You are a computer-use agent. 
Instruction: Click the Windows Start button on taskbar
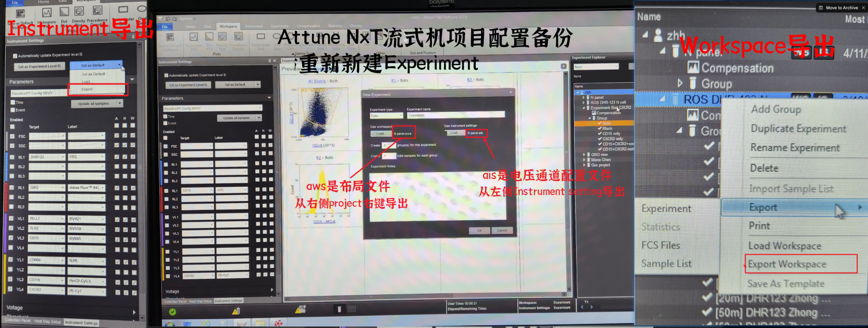(x=169, y=324)
